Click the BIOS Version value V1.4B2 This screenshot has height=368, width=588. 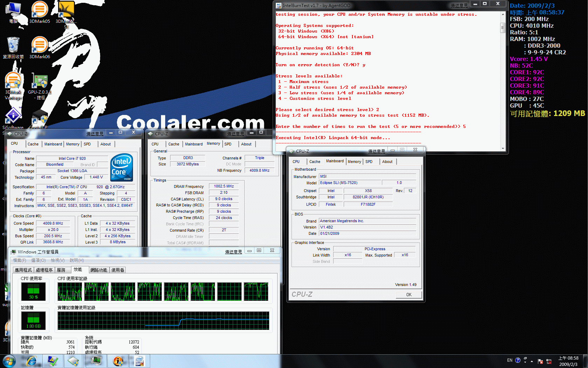(367, 227)
